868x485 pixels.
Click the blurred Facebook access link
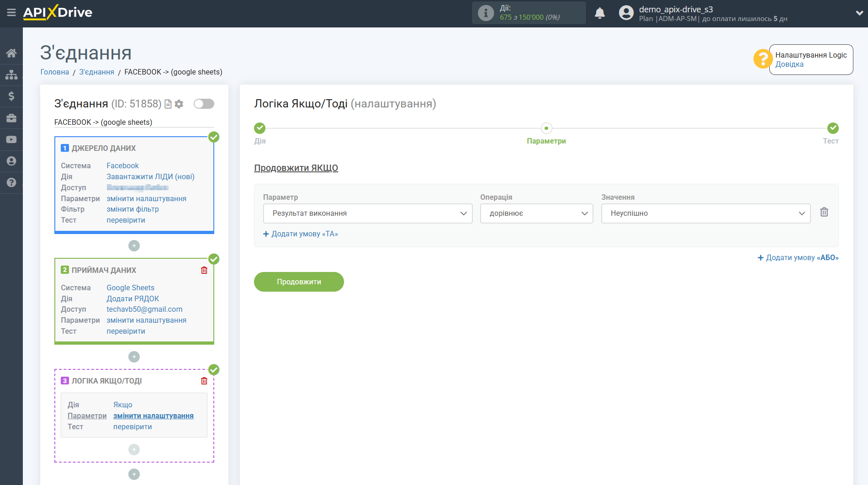[138, 188]
